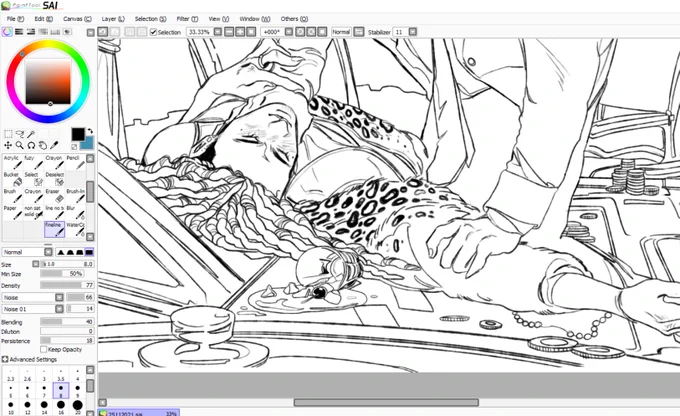Viewport: 680px width, 416px height.
Task: Choose the Eraser tool
Action: (55, 196)
